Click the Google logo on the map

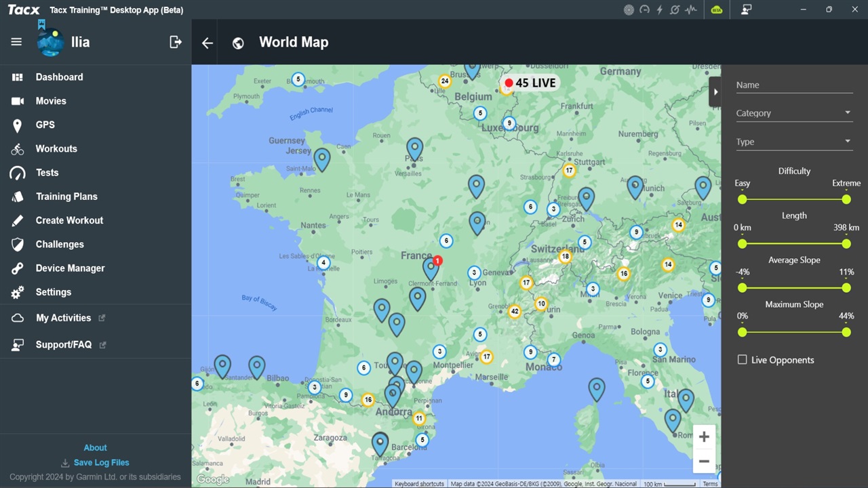click(x=213, y=480)
